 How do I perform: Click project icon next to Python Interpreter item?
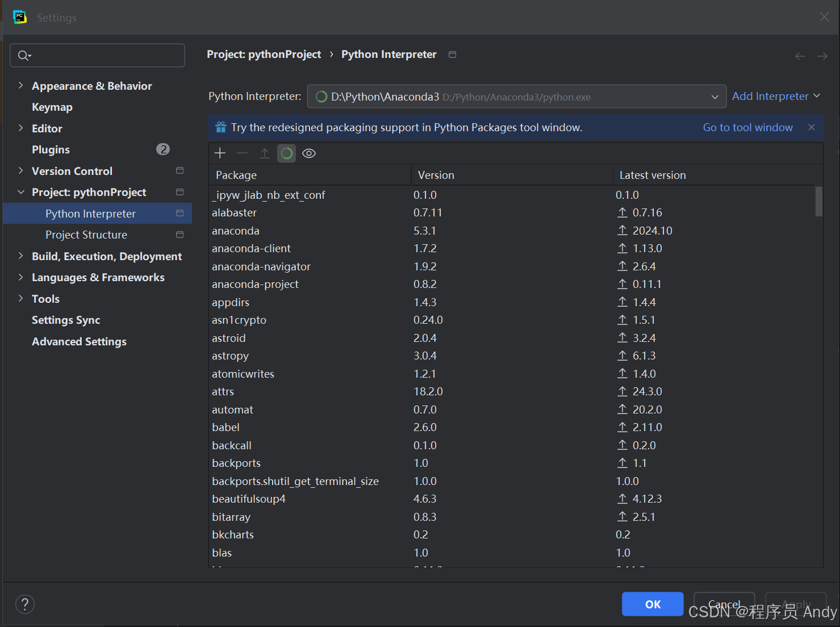pos(180,213)
